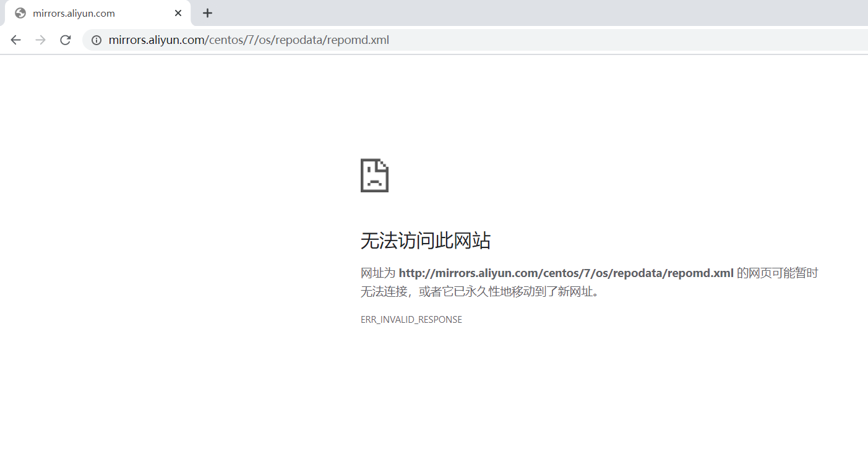The height and width of the screenshot is (470, 868).
Task: Click the empty space right of the plus tab button
Action: [495, 13]
